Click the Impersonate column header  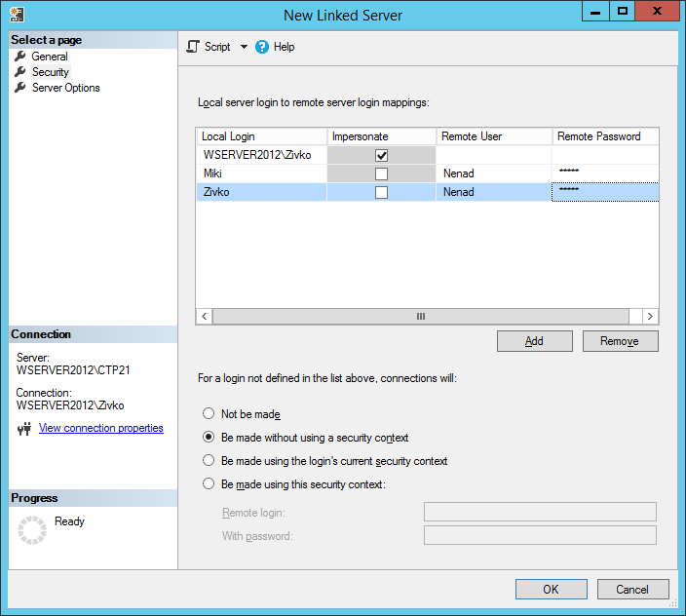pos(382,136)
